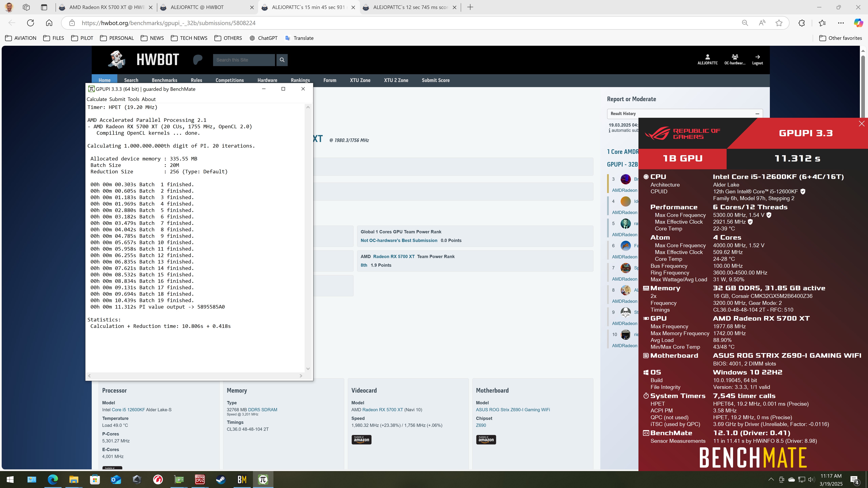Screen dimensions: 868x488
Task: Show hidden system tray icons
Action: pos(771,479)
